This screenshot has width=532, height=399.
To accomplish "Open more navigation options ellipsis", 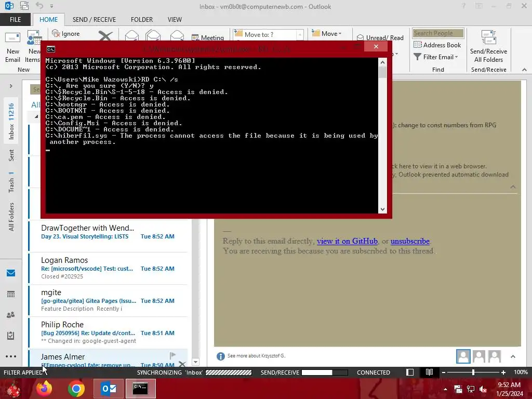I will pyautogui.click(x=11, y=356).
